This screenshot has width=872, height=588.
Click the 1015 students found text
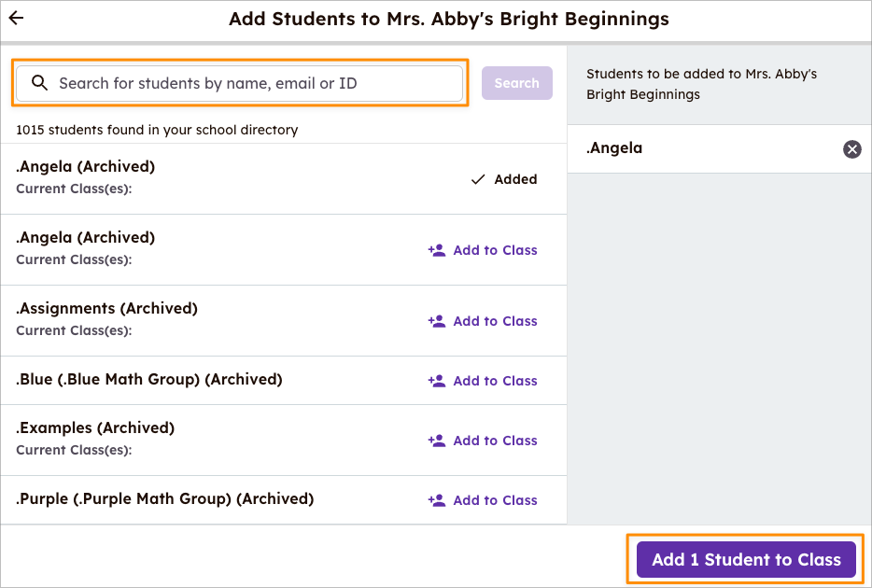point(157,130)
